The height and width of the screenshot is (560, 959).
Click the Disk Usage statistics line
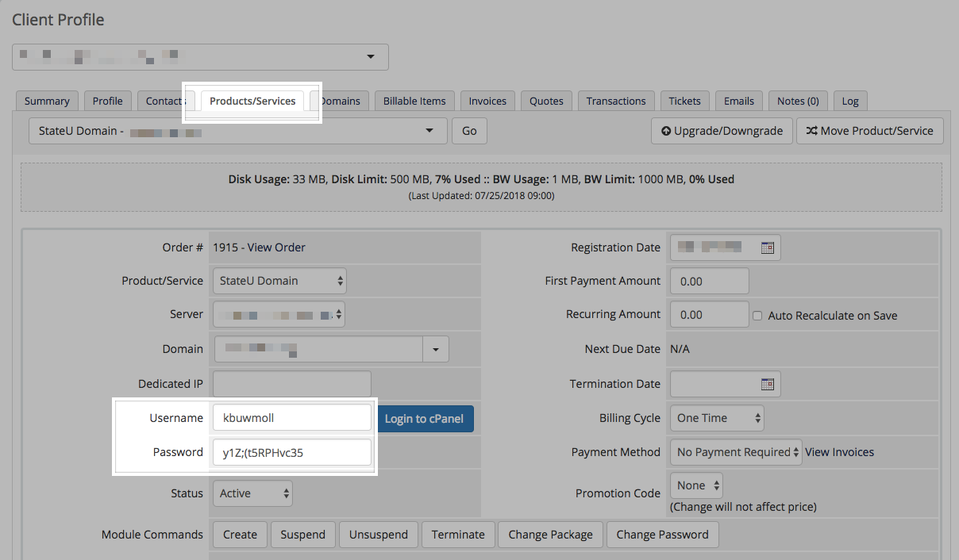[x=481, y=179]
